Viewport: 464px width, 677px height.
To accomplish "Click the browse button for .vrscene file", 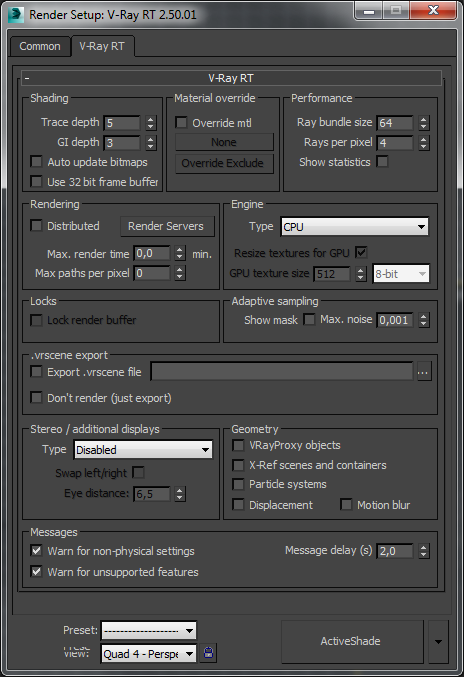I will tap(423, 372).
